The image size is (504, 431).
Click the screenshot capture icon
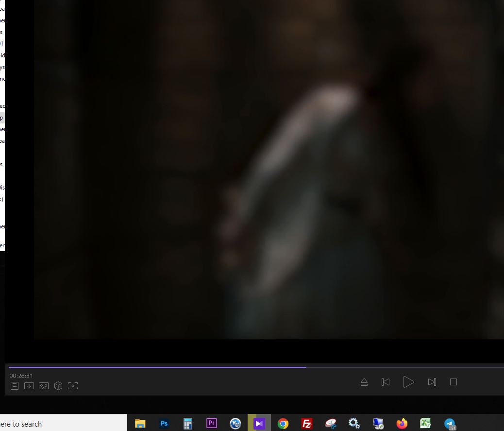tap(73, 386)
